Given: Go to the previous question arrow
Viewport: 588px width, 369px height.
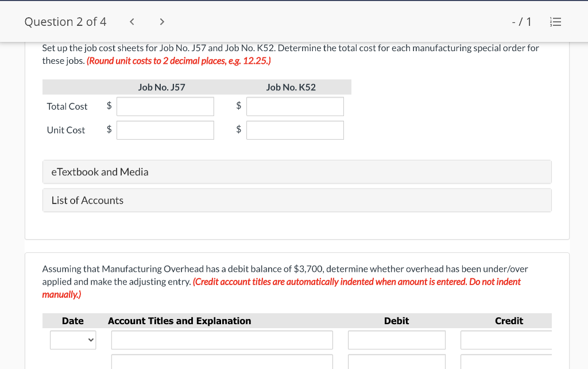Looking at the screenshot, I should pyautogui.click(x=132, y=22).
